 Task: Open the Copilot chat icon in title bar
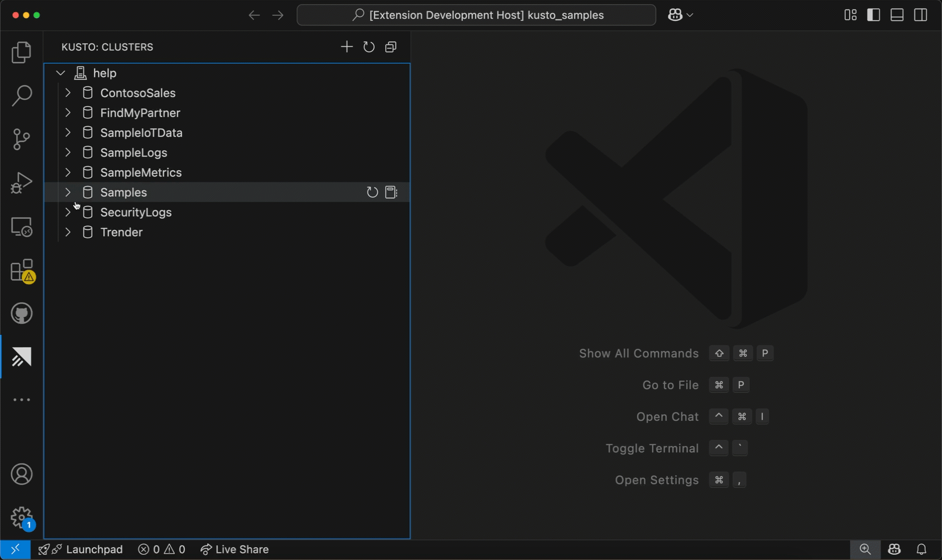click(x=675, y=15)
